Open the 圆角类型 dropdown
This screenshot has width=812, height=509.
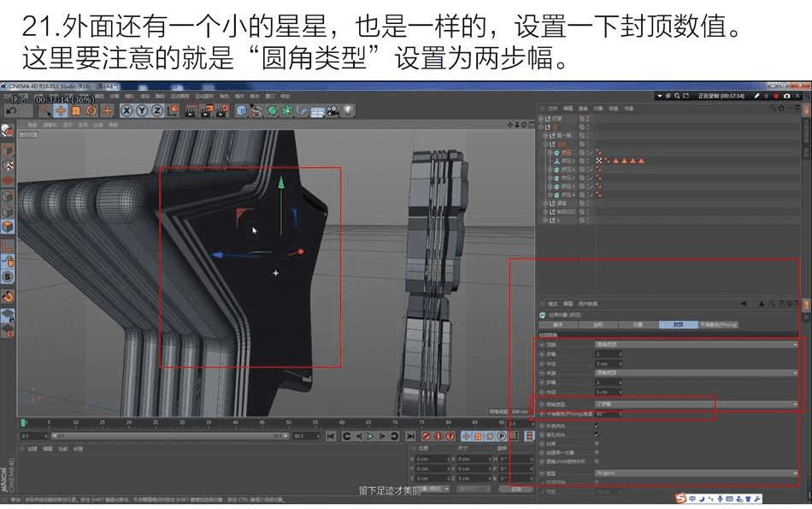[696, 404]
